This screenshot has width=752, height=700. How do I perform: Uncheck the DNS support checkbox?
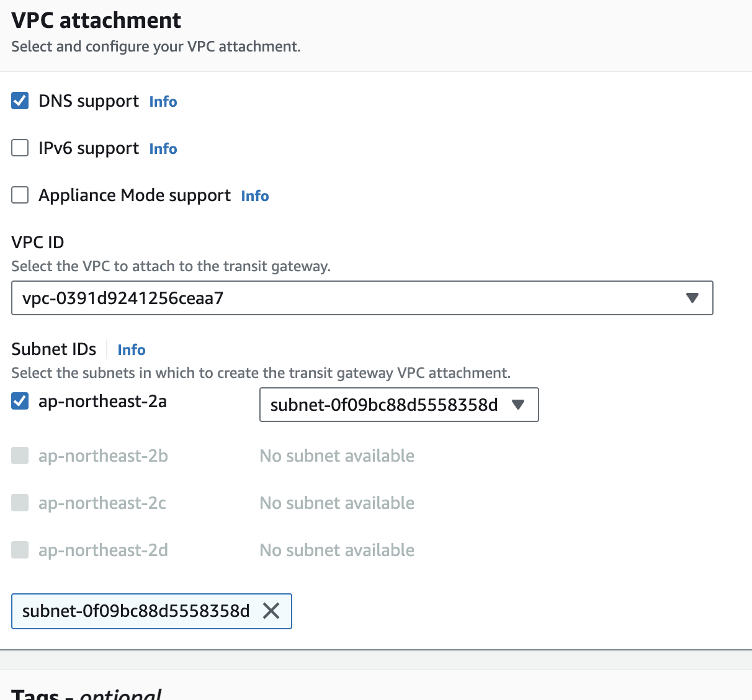point(20,101)
